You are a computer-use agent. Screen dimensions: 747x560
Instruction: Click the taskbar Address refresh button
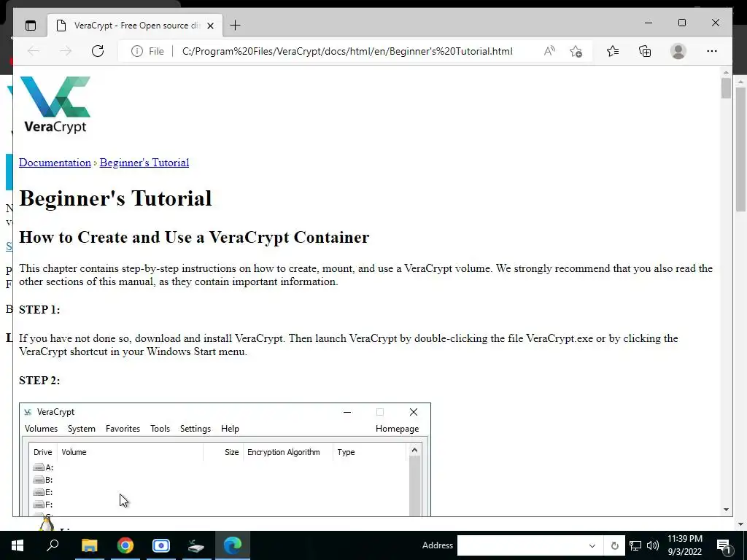point(614,545)
